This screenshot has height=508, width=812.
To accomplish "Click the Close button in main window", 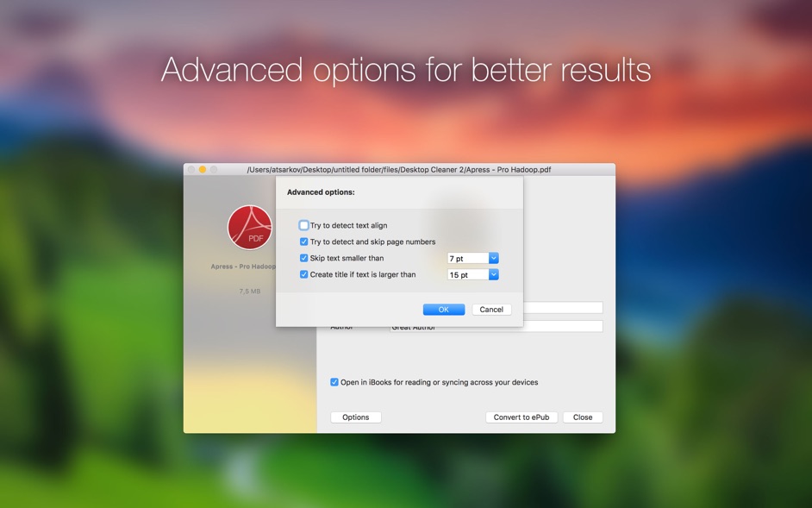I will pyautogui.click(x=583, y=417).
